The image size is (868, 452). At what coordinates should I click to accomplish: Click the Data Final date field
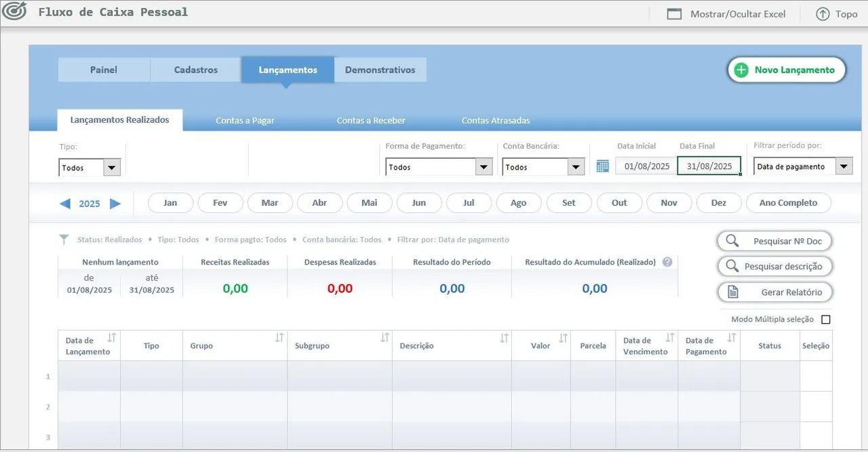click(709, 166)
